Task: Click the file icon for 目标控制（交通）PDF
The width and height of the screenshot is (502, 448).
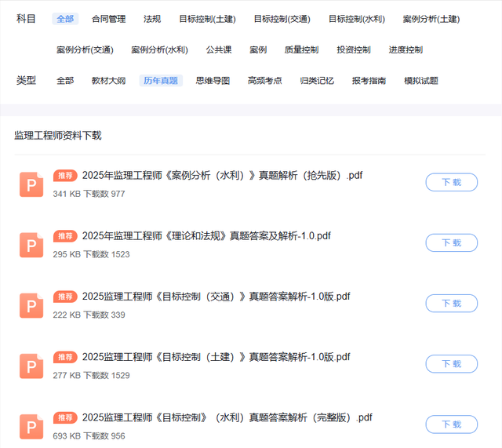Action: click(31, 305)
